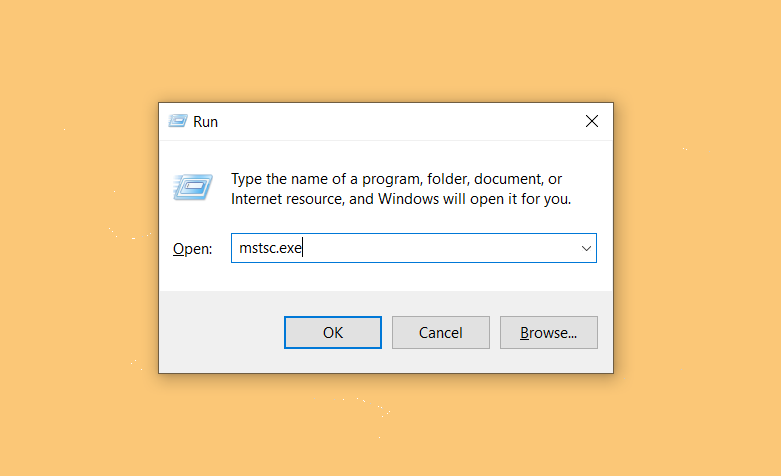Click the empty title bar area of Run
The height and width of the screenshot is (476, 781).
(398, 121)
